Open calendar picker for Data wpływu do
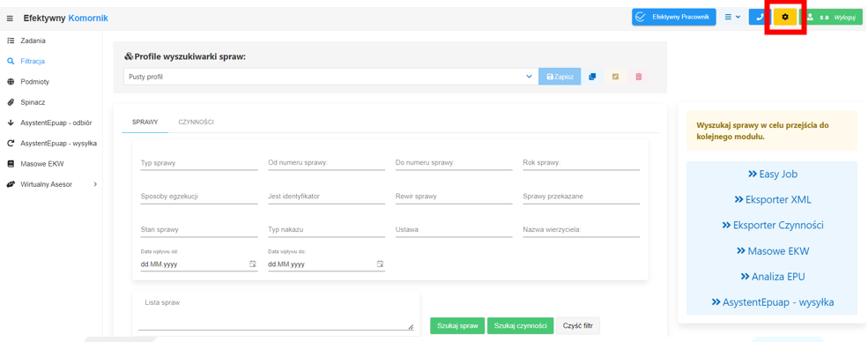The height and width of the screenshot is (342, 868). [x=380, y=264]
